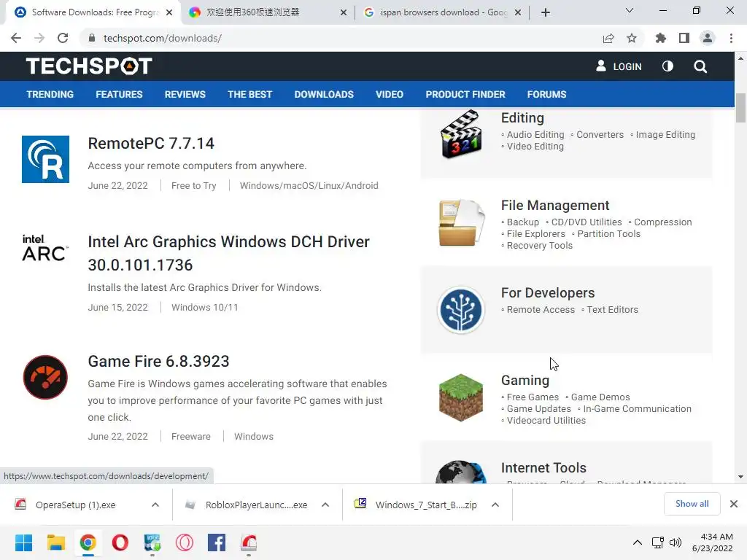Open tab search dropdown arrow
Image resolution: width=747 pixels, height=560 pixels.
tap(630, 10)
